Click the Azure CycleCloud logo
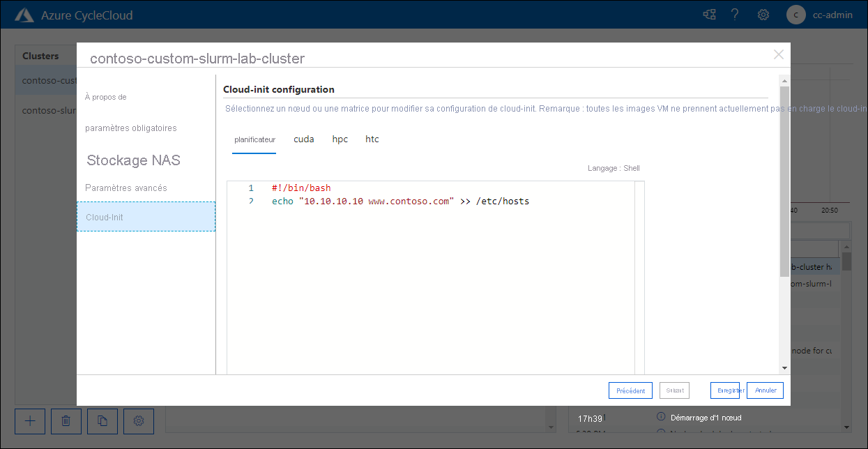Screen dimensions: 868x449 [x=24, y=13]
